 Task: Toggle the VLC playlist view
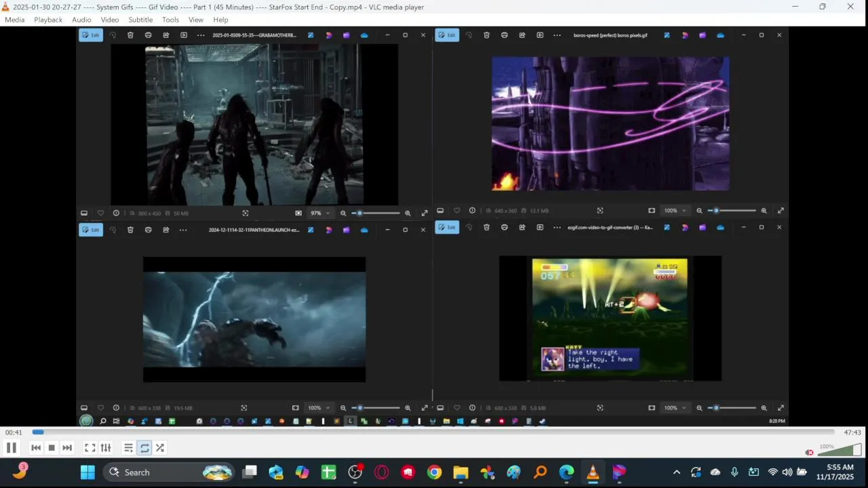click(128, 447)
